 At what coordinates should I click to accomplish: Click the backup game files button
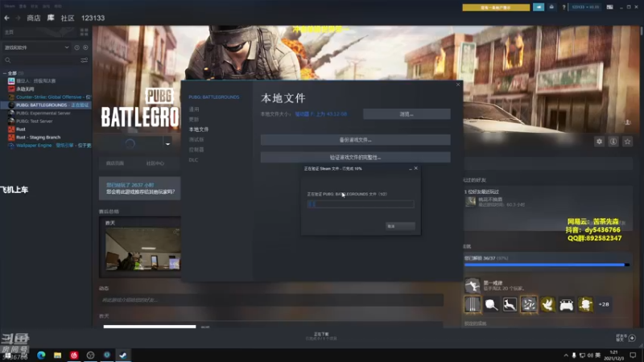coord(355,140)
